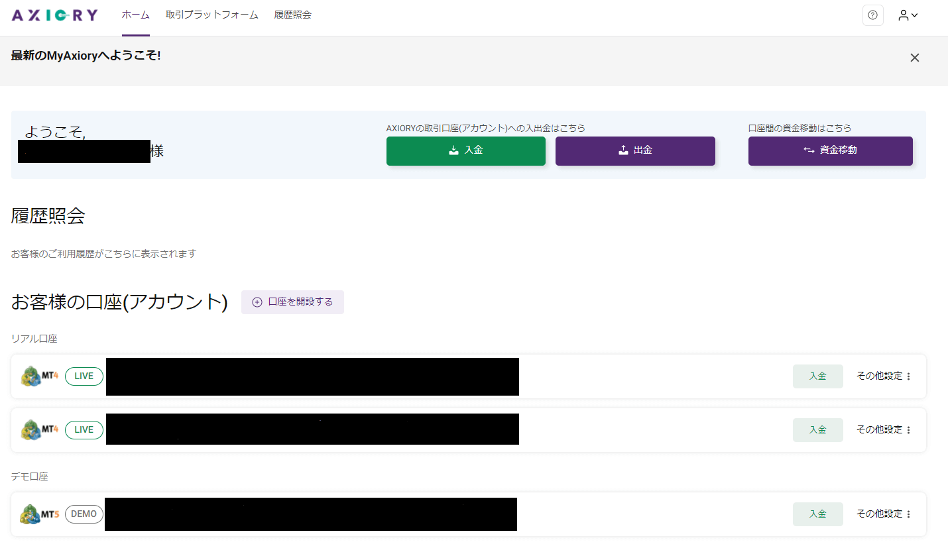The image size is (948, 560).
Task: Deposit to the MT5 demo account
Action: point(818,514)
